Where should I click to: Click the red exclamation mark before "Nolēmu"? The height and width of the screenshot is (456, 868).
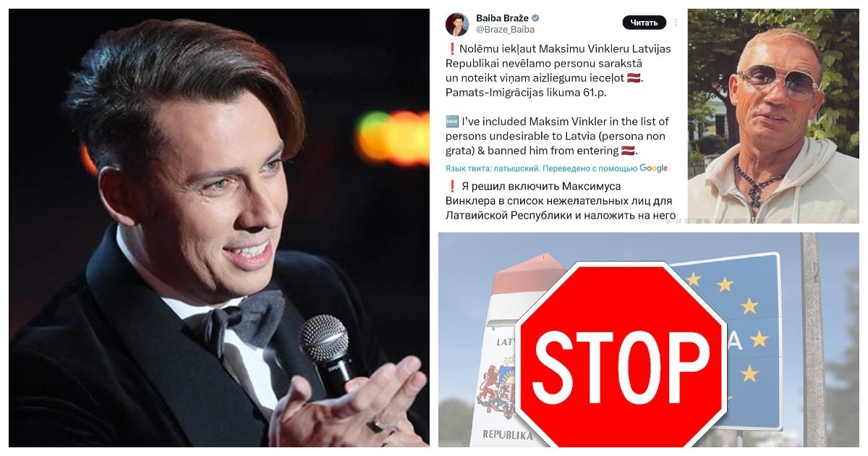[x=451, y=48]
